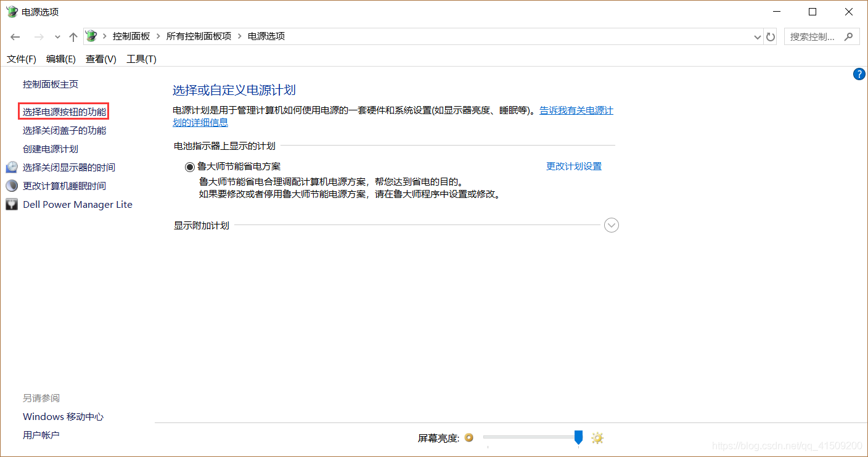The height and width of the screenshot is (457, 868).
Task: Open help with the blue question icon
Action: click(x=859, y=75)
